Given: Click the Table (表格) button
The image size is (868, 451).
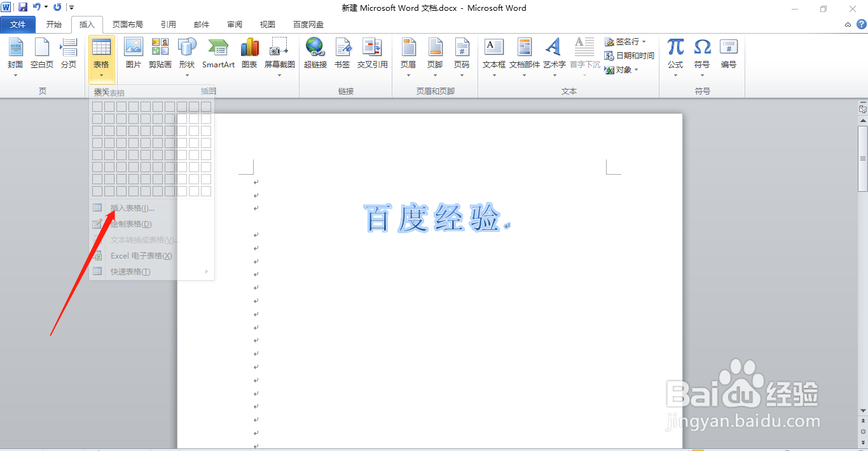Looking at the screenshot, I should coord(101,58).
